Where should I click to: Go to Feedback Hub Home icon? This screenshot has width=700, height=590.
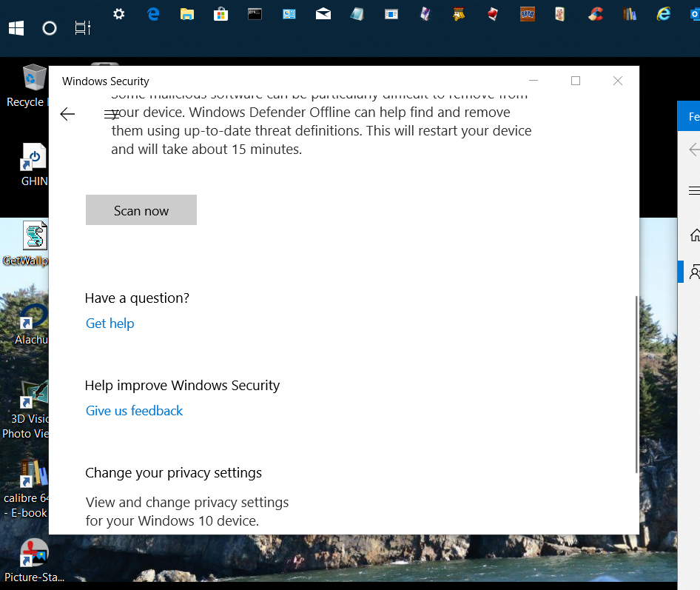695,235
